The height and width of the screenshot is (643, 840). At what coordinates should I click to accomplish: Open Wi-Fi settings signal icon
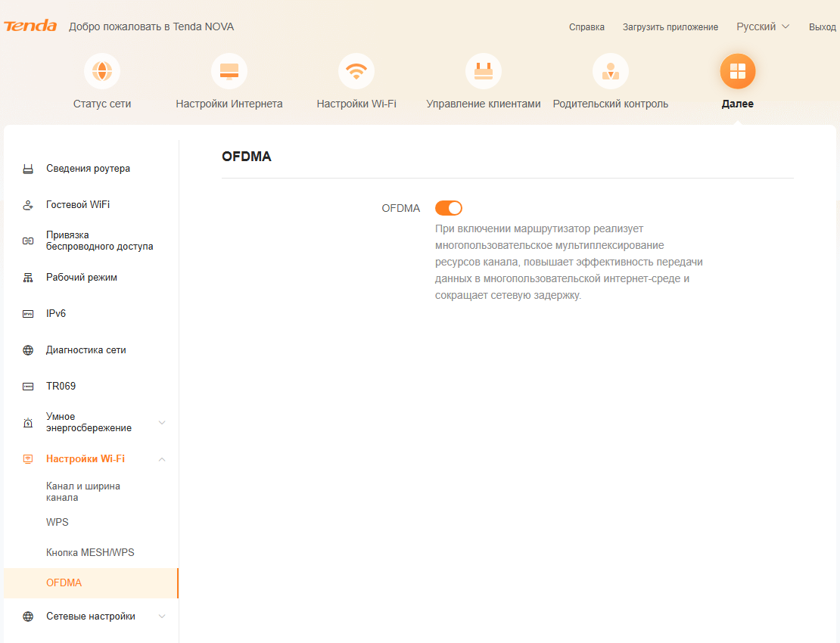coord(356,71)
